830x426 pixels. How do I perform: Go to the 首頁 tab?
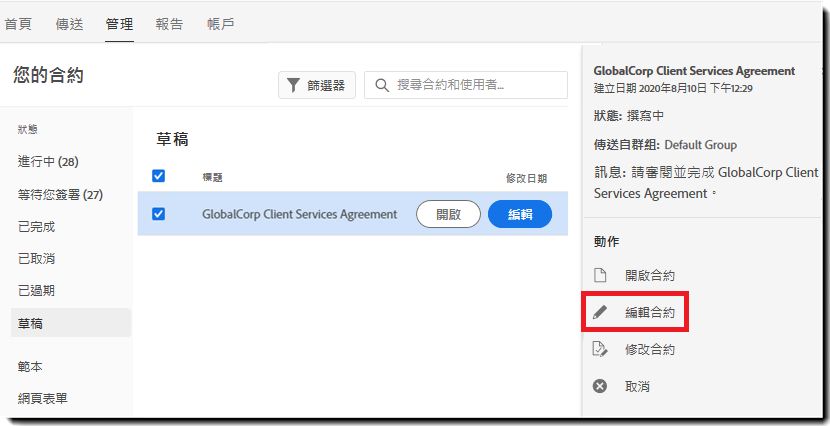(x=18, y=24)
